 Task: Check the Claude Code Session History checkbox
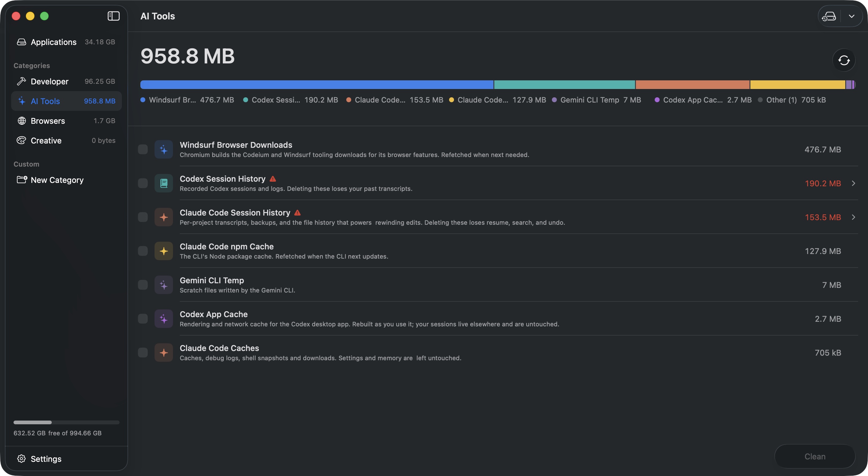tap(143, 217)
